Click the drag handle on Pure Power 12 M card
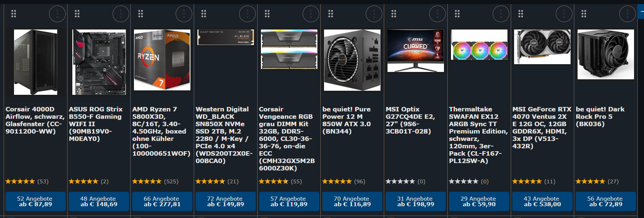The image size is (644, 218). click(331, 14)
